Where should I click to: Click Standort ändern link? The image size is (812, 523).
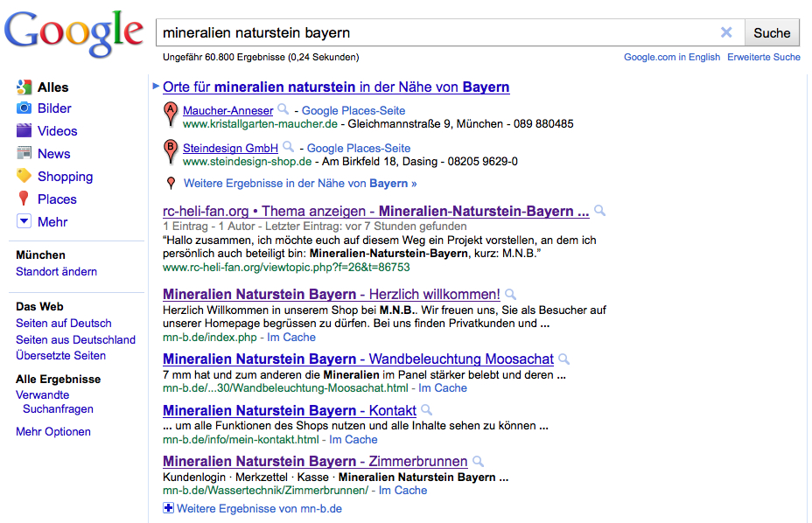(x=56, y=271)
